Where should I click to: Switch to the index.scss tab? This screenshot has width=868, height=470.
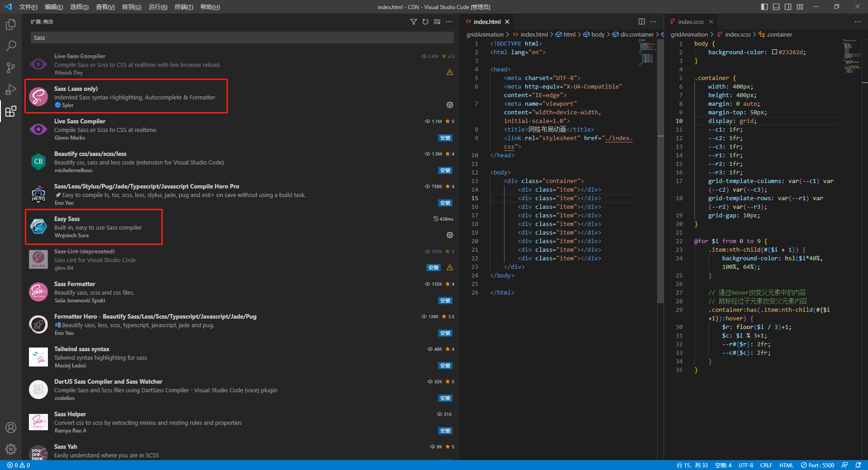[690, 22]
